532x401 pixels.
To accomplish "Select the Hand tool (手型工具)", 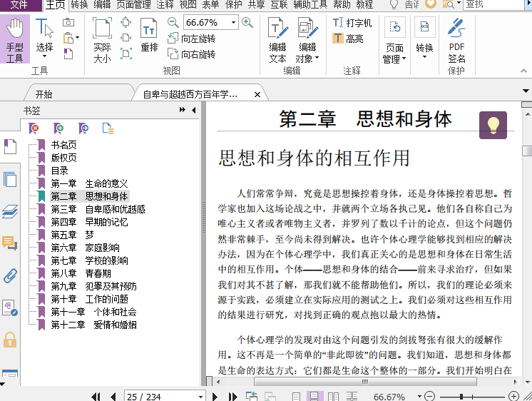I will pyautogui.click(x=15, y=40).
